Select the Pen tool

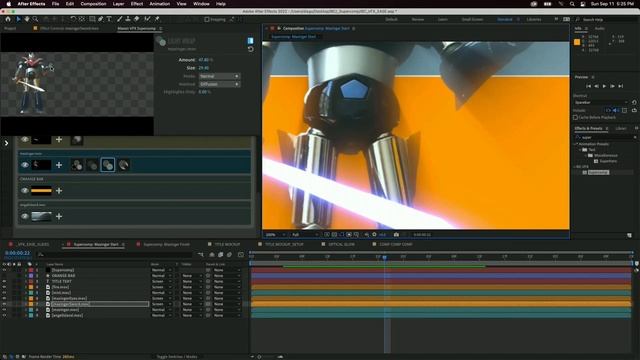(x=100, y=19)
